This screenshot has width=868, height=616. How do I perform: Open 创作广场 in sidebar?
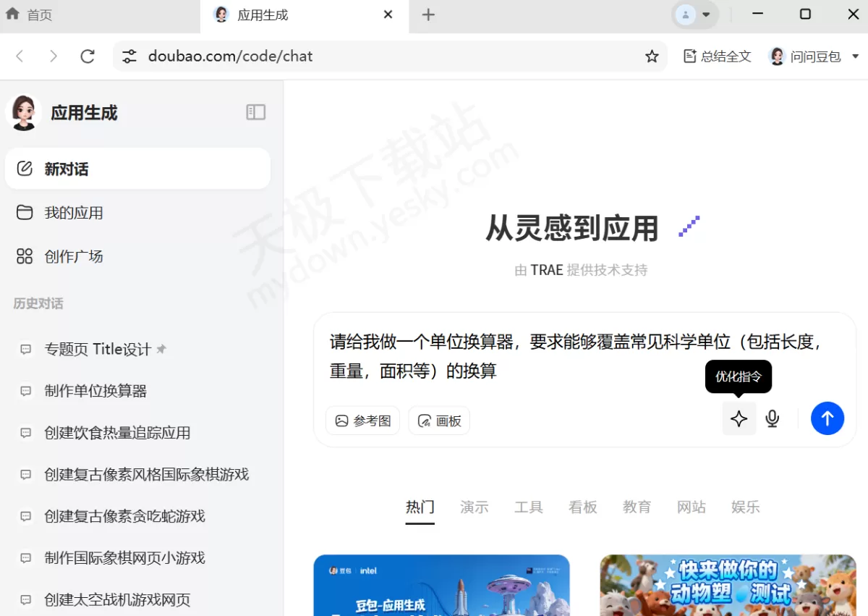(137, 256)
